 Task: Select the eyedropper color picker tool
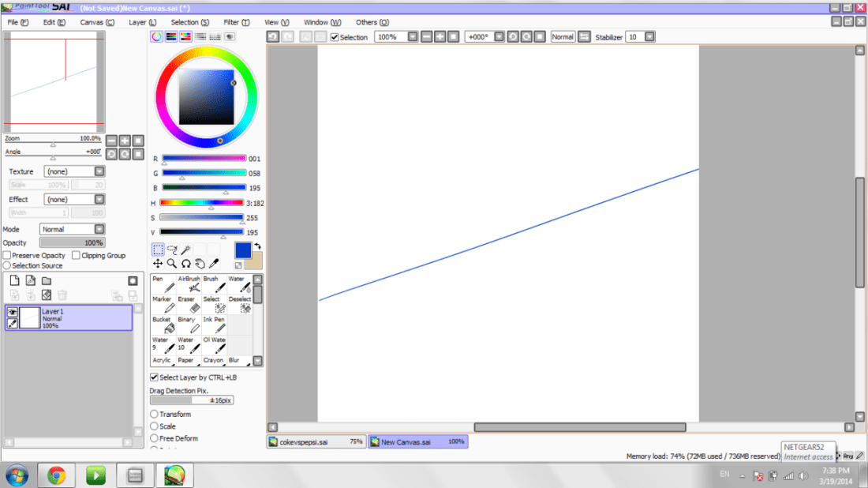point(214,264)
